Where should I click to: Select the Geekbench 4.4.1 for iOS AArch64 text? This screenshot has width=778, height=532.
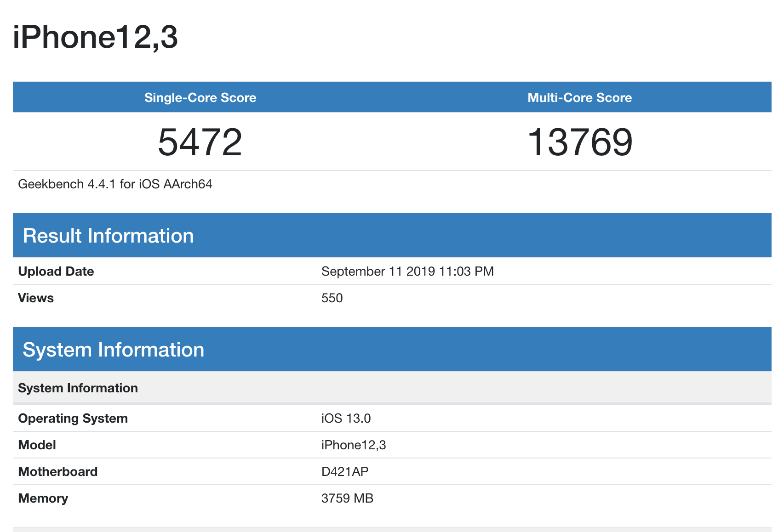click(x=115, y=184)
